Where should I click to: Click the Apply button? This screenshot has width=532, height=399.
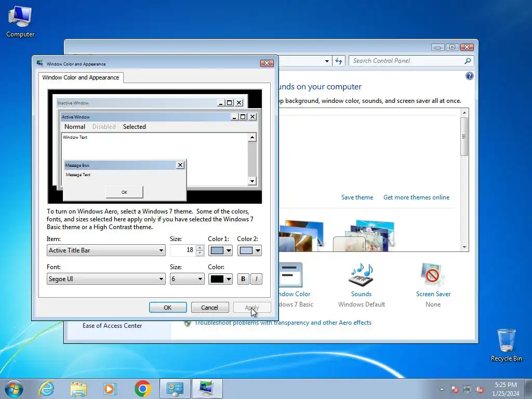(252, 308)
